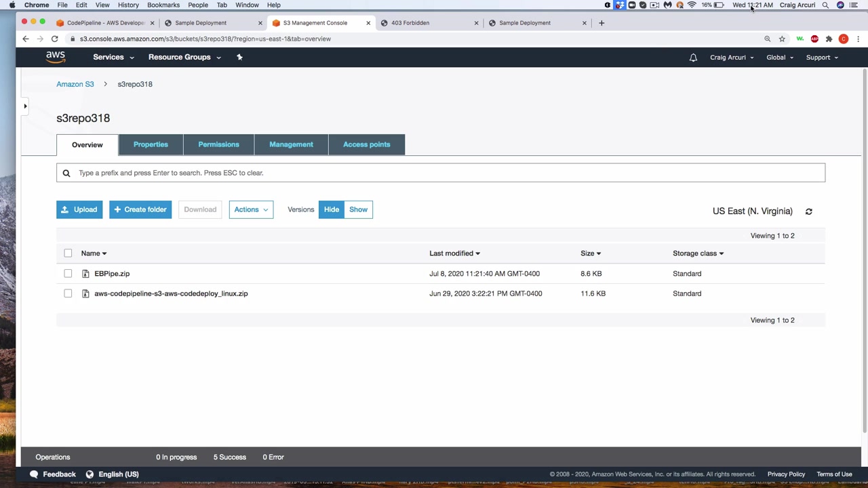The image size is (868, 488).
Task: Open the Actions dropdown
Action: tap(251, 209)
